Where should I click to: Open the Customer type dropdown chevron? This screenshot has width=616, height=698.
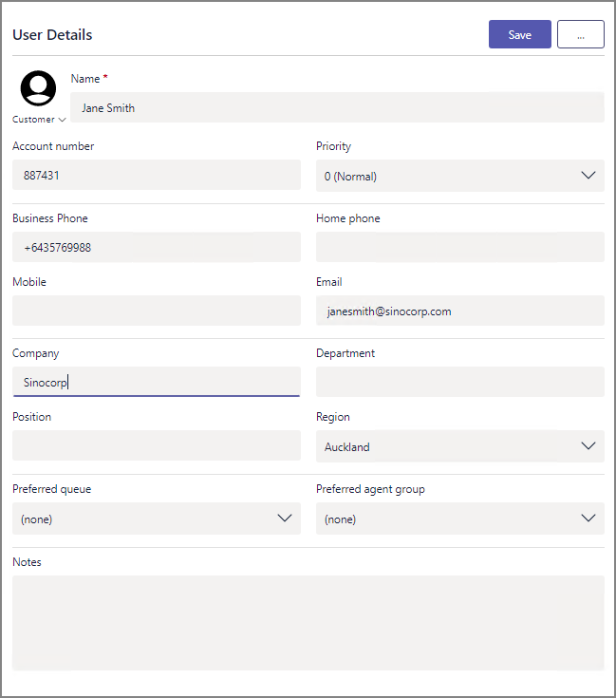coord(63,120)
